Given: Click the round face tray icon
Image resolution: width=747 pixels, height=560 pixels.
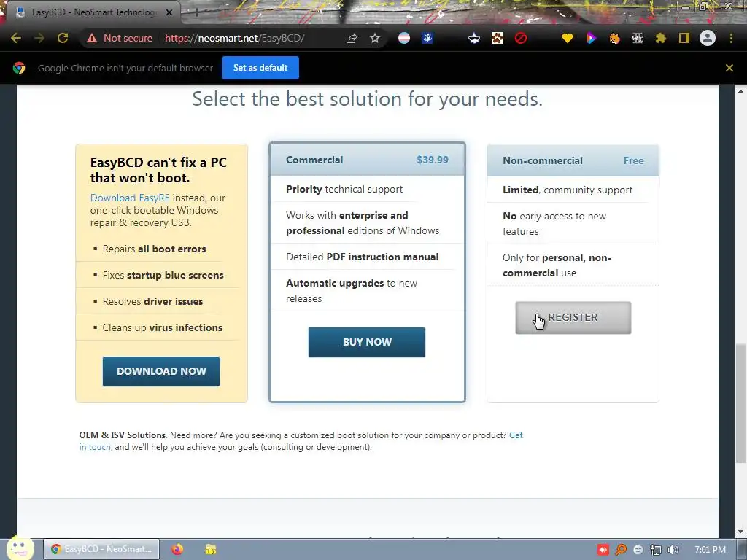Looking at the screenshot, I should click(x=638, y=550).
